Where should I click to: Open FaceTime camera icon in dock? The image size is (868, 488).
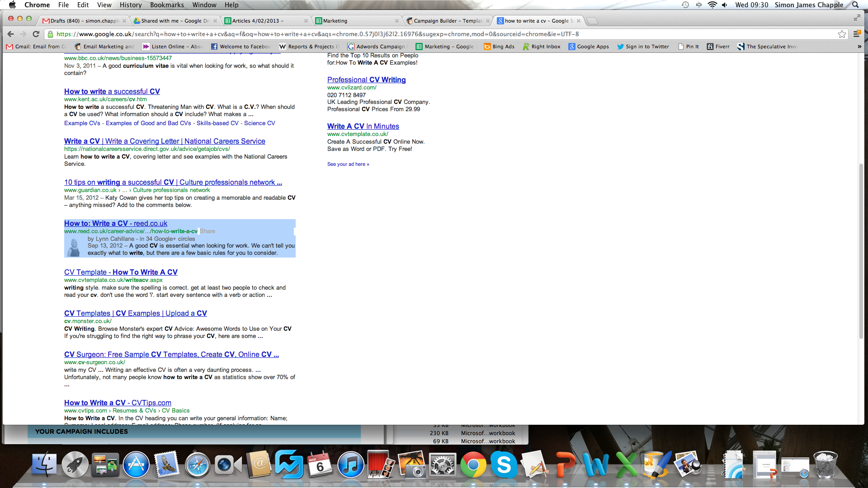tap(228, 465)
